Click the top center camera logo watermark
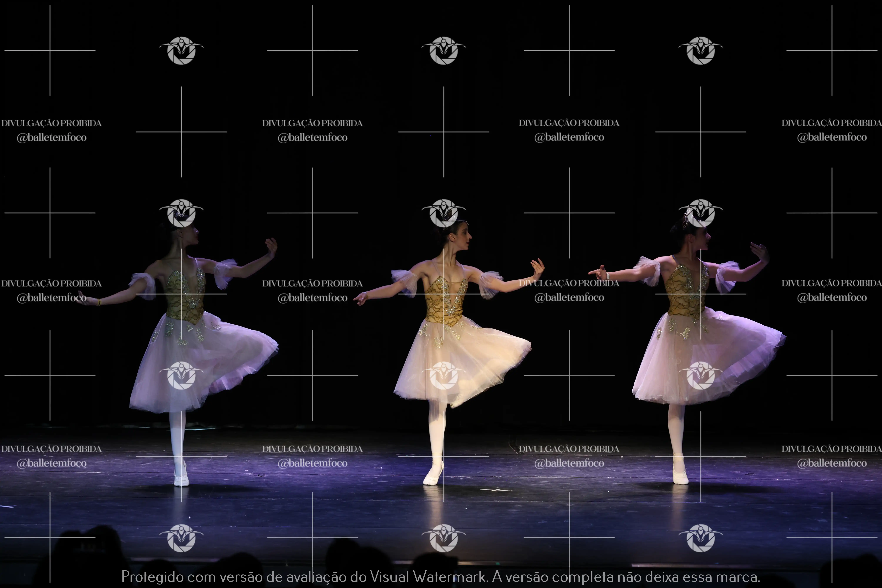Viewport: 882px width, 588px height. click(444, 51)
